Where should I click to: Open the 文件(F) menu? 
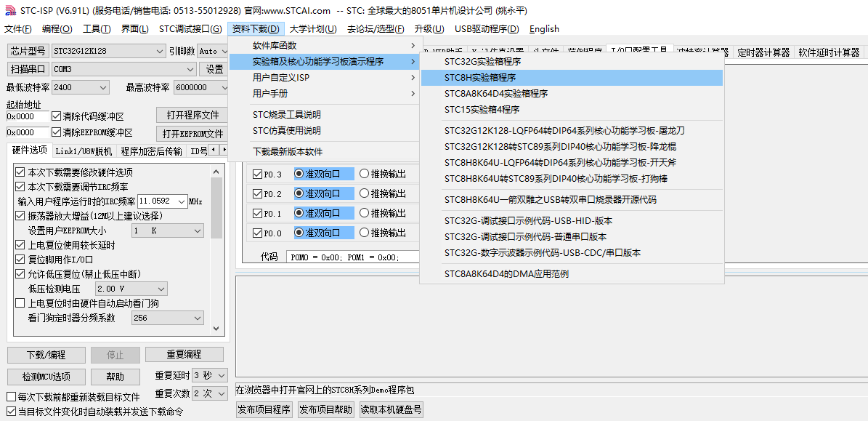(x=18, y=29)
